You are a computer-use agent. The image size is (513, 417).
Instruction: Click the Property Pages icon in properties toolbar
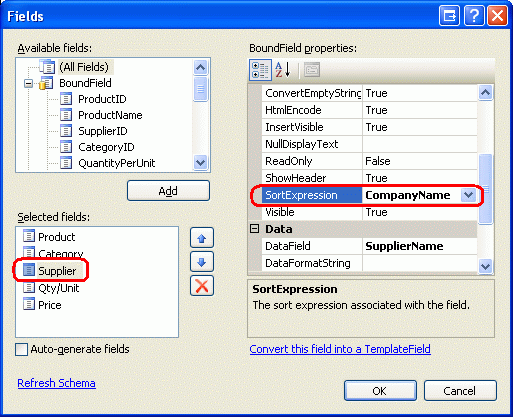pos(312,70)
